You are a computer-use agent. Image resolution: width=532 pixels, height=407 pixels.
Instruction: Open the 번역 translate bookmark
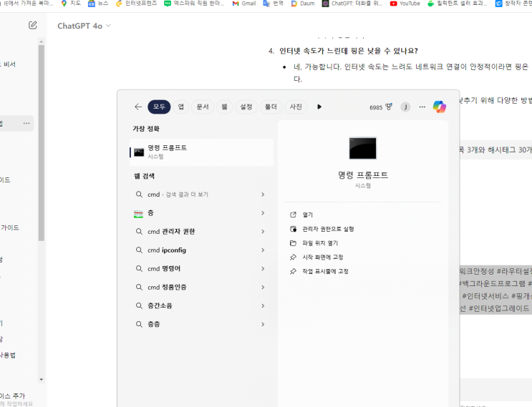(x=273, y=4)
